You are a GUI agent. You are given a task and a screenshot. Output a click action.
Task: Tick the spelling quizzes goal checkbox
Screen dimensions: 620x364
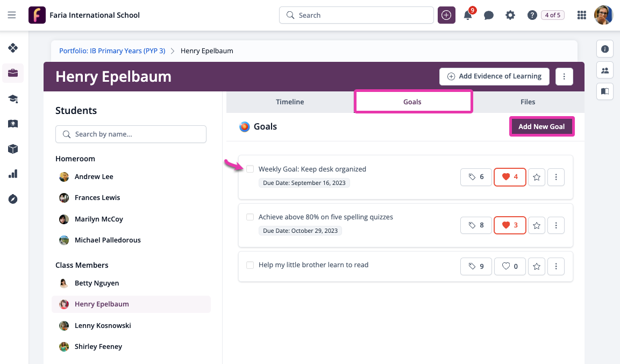[250, 217]
